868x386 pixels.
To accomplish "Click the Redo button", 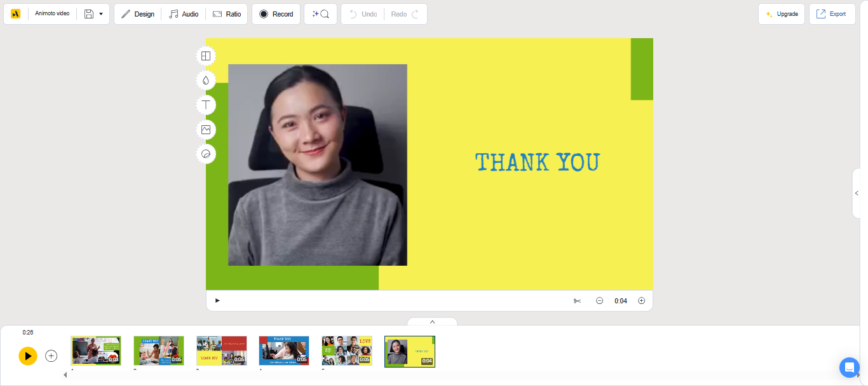I will 405,14.
